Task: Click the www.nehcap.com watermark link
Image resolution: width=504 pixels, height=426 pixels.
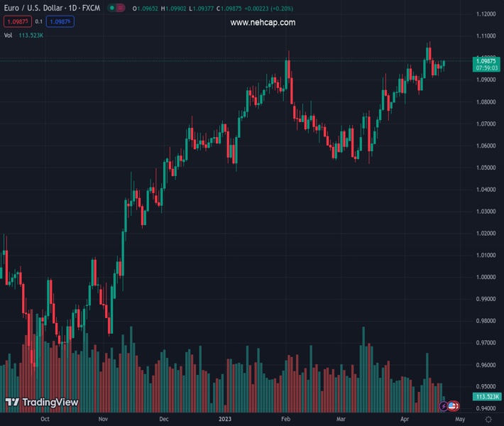Action: (x=263, y=23)
